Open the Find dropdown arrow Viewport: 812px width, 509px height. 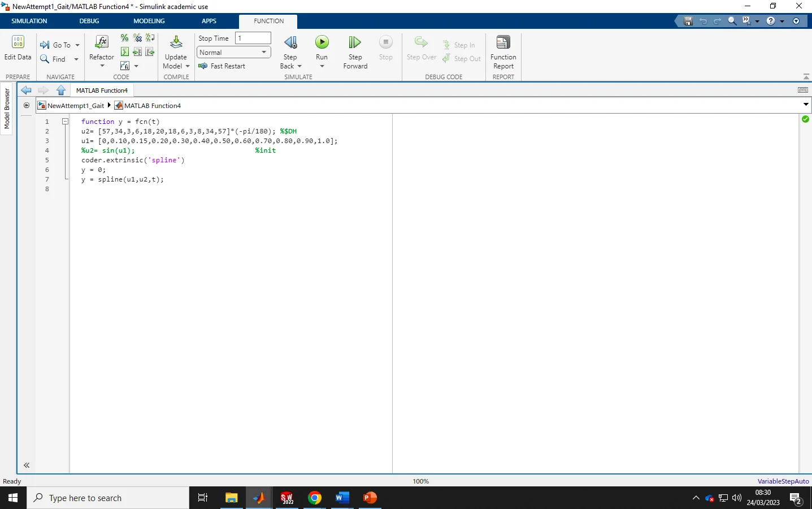click(x=76, y=59)
